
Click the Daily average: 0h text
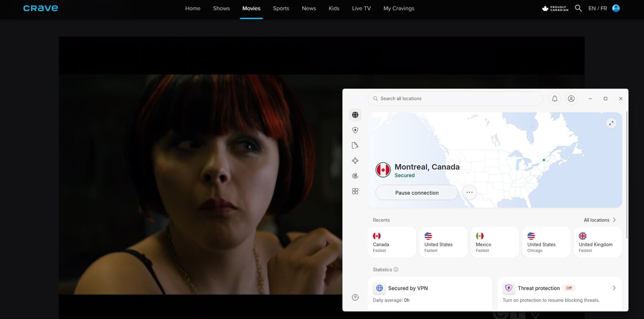(x=391, y=300)
